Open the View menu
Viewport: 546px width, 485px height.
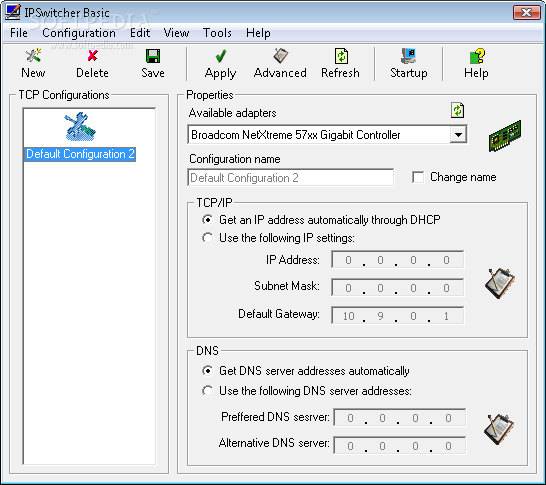pos(177,33)
